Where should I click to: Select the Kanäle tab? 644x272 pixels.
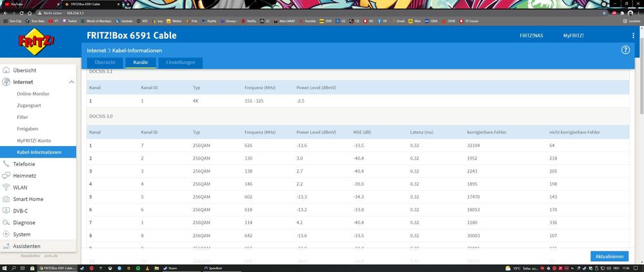click(141, 63)
